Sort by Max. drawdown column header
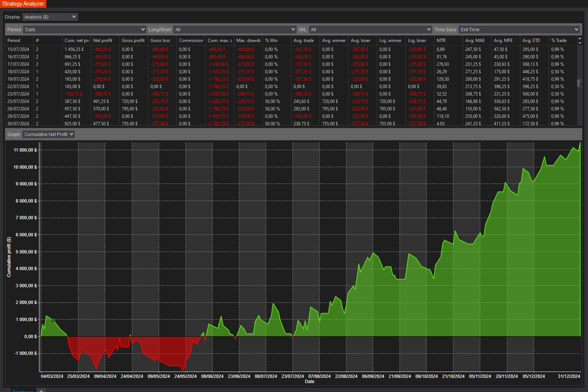 pos(248,41)
